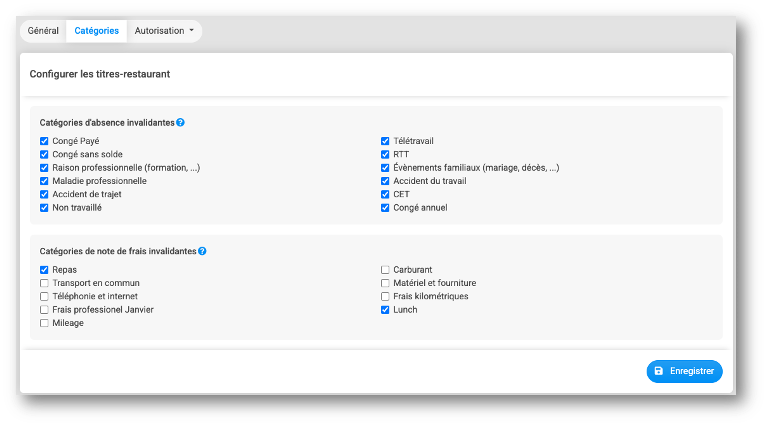Uncheck the Repas checkbox
767x426 pixels.
tap(44, 269)
